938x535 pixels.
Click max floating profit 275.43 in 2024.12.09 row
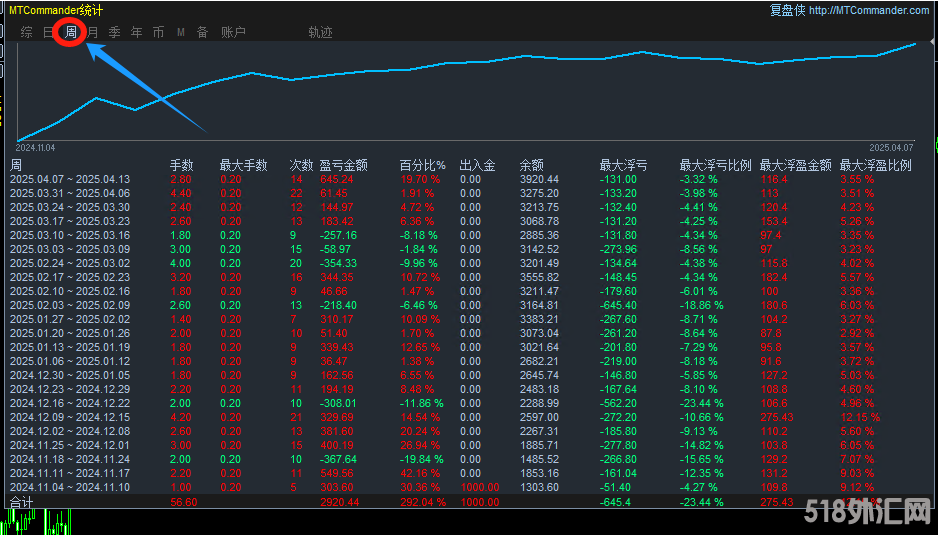[776, 418]
